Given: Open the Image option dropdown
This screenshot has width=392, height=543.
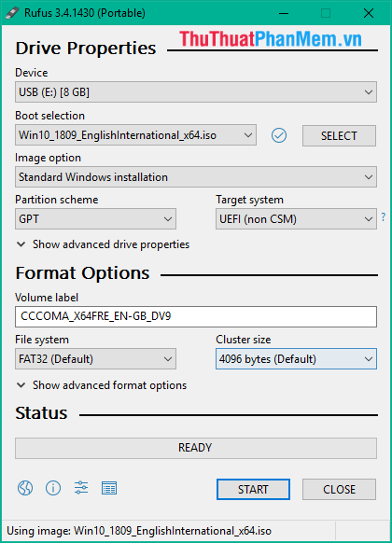Looking at the screenshot, I should click(196, 177).
